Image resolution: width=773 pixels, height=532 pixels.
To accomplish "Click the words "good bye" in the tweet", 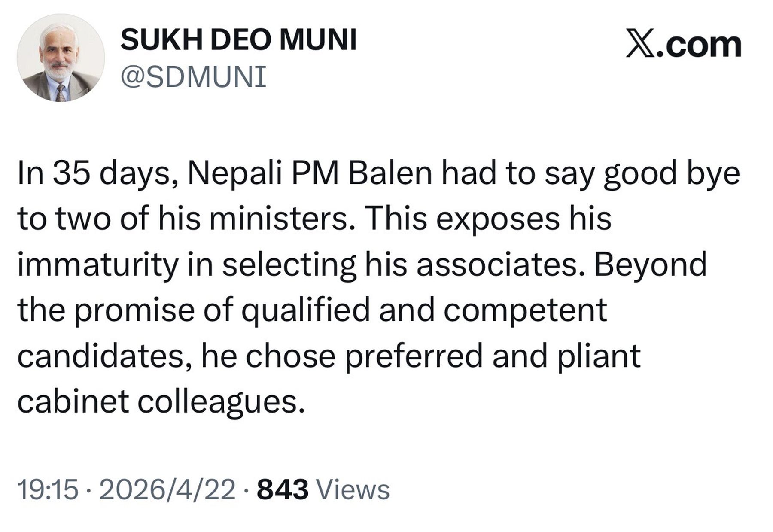I will pyautogui.click(x=672, y=173).
